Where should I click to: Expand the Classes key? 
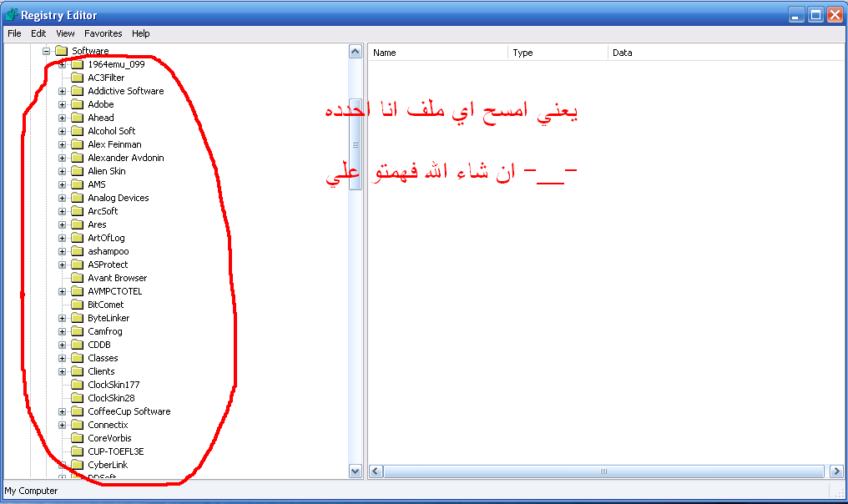(x=63, y=359)
